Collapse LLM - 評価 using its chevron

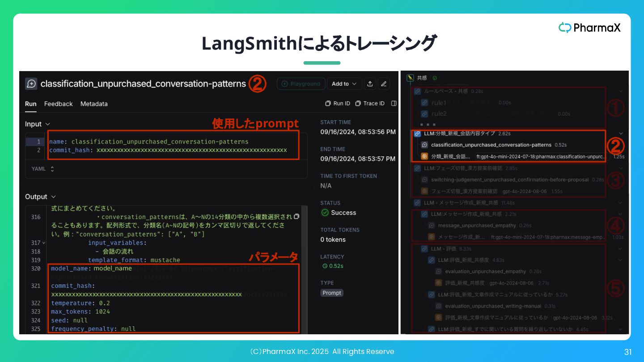(x=620, y=248)
